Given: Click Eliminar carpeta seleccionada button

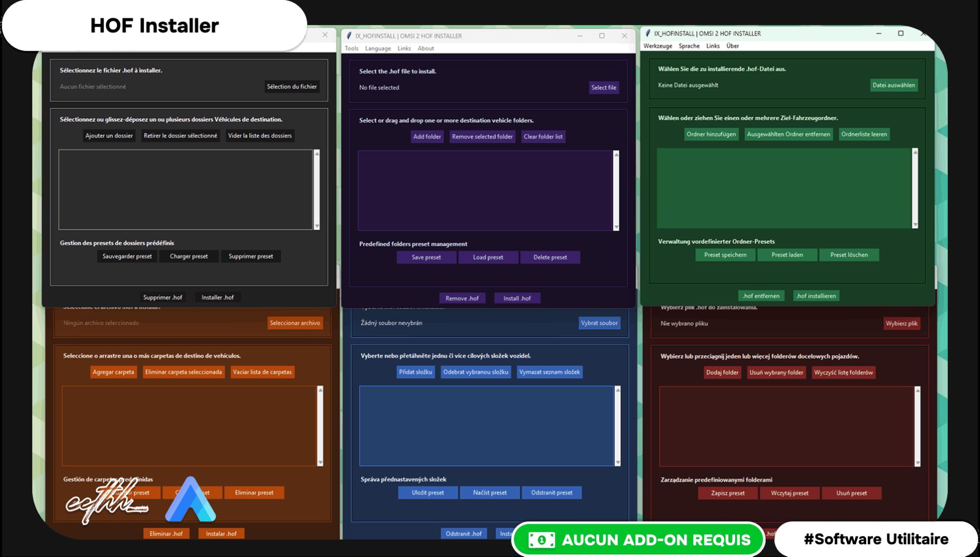Looking at the screenshot, I should coord(184,372).
